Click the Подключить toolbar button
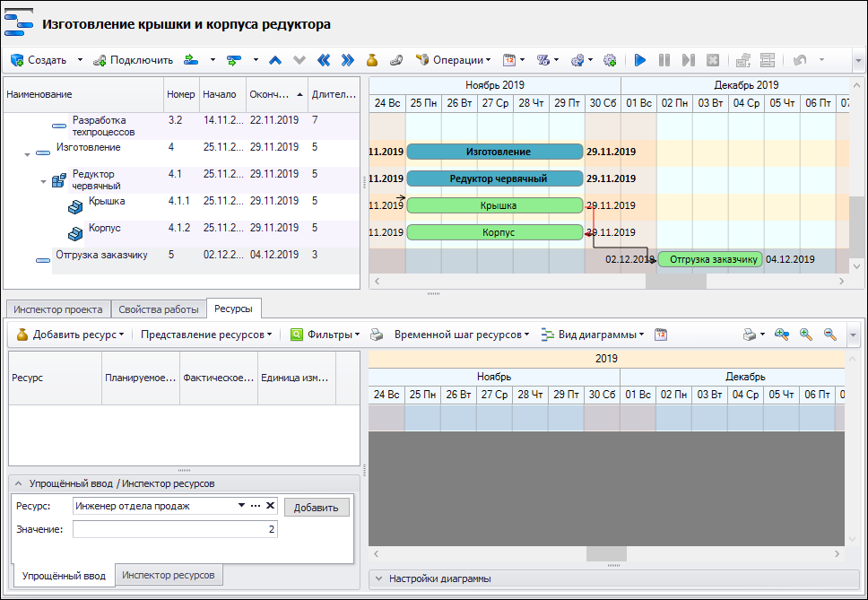 pyautogui.click(x=134, y=60)
